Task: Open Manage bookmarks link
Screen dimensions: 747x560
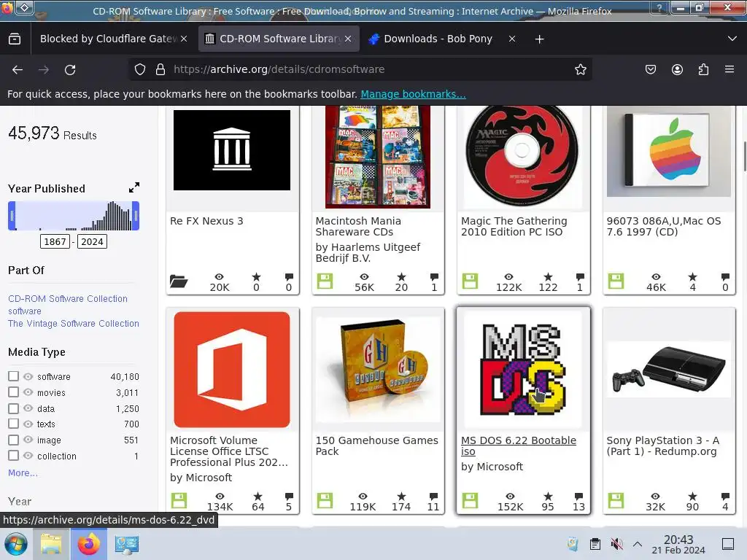Action: pyautogui.click(x=413, y=94)
